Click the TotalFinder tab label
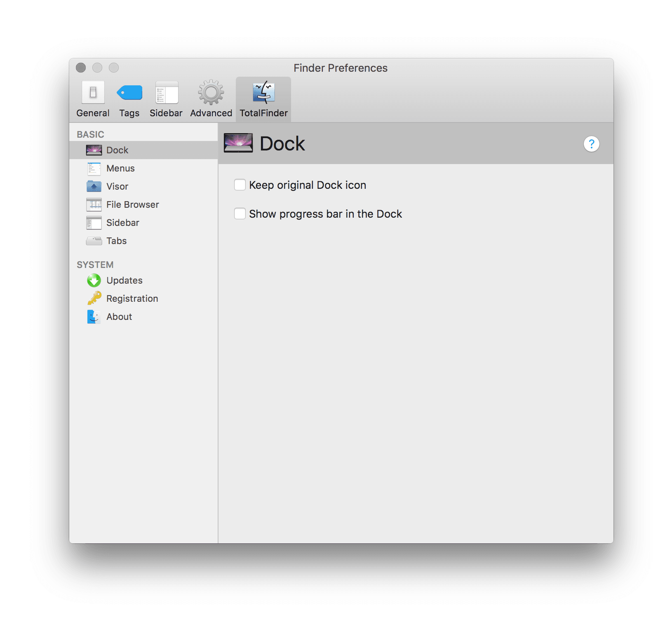 263,113
